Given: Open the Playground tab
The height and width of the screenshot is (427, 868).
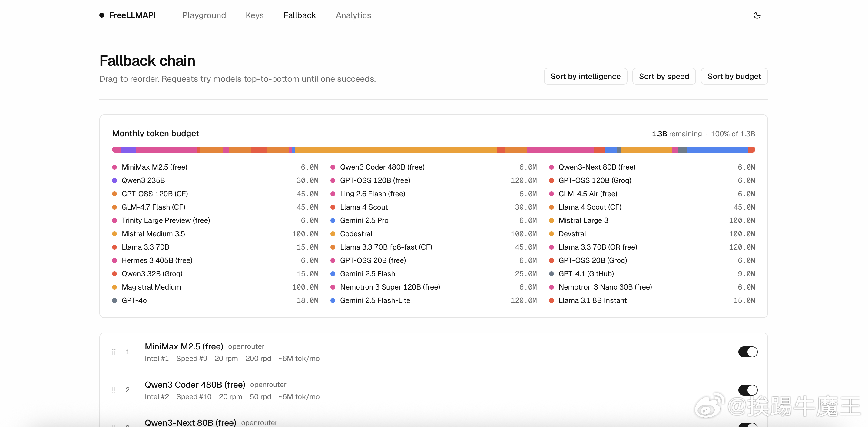Looking at the screenshot, I should [204, 15].
